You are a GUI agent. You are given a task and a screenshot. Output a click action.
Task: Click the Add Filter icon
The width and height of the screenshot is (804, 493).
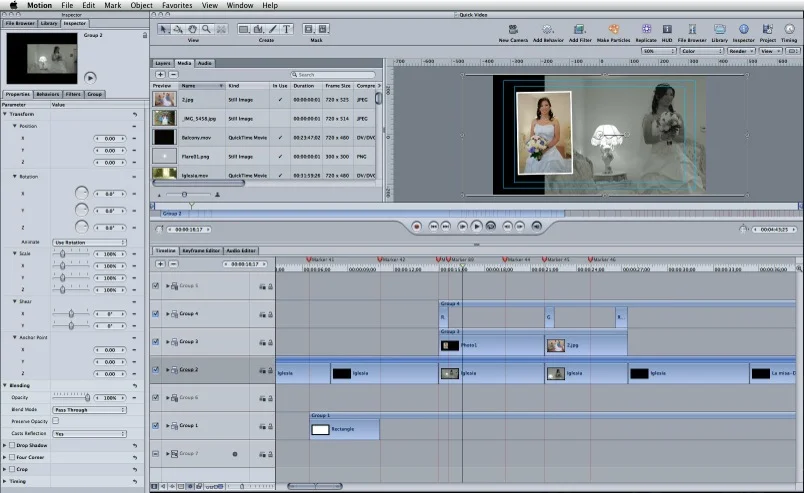point(579,29)
